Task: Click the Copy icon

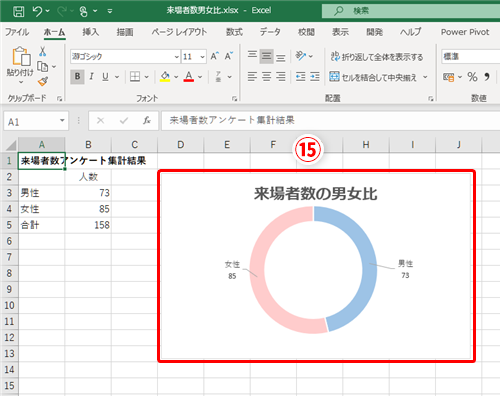Action: click(x=42, y=67)
